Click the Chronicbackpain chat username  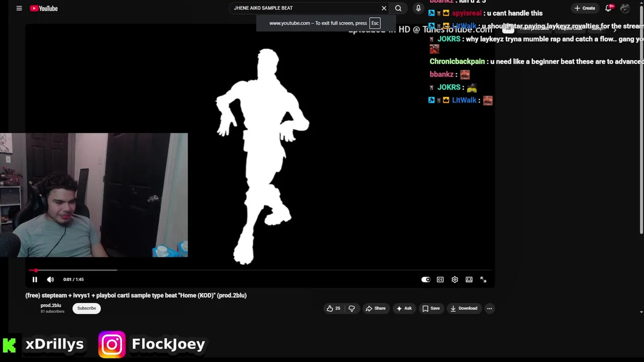(457, 61)
